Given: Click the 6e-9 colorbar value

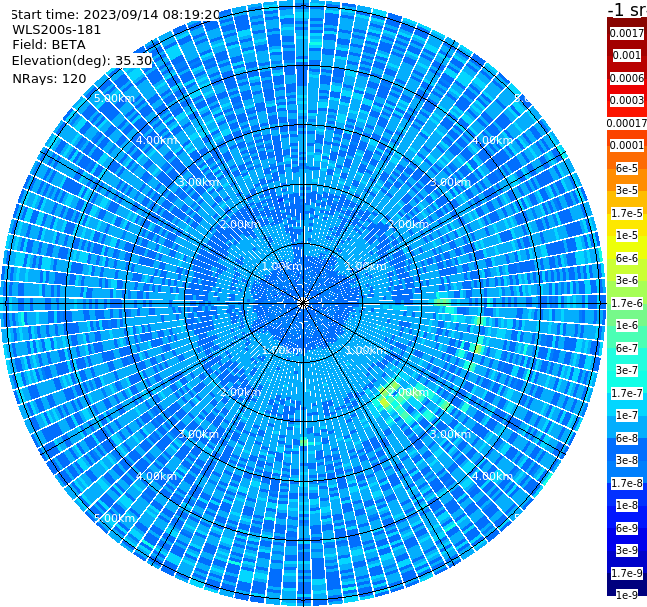Looking at the screenshot, I should click(627, 528).
